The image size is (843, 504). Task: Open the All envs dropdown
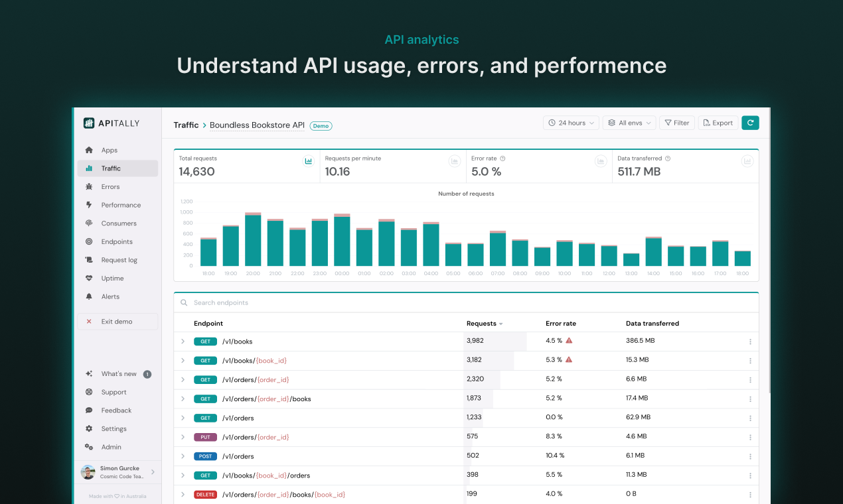click(629, 123)
